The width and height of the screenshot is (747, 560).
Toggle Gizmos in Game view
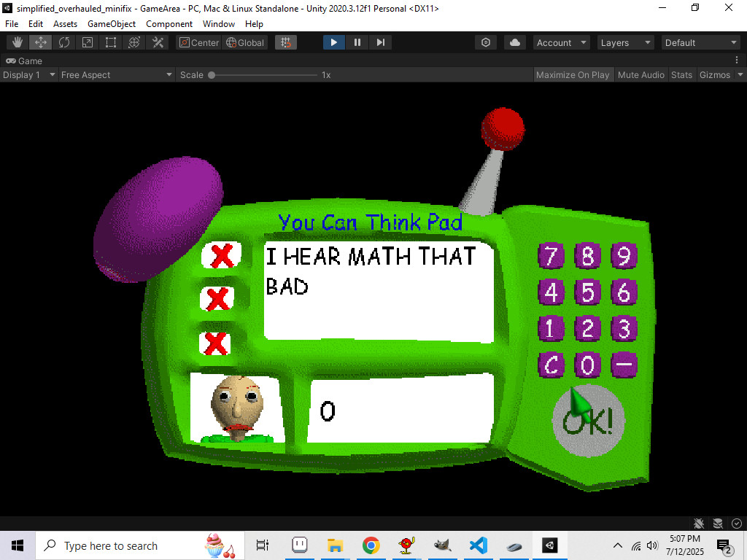(715, 75)
